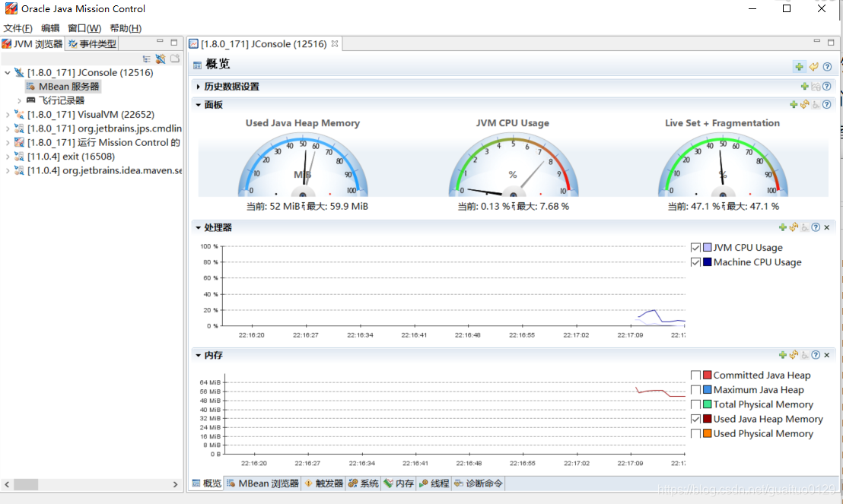843x504 pixels.
Task: Click the VisualVM (22652) JVM icon in tree
Action: 19,115
